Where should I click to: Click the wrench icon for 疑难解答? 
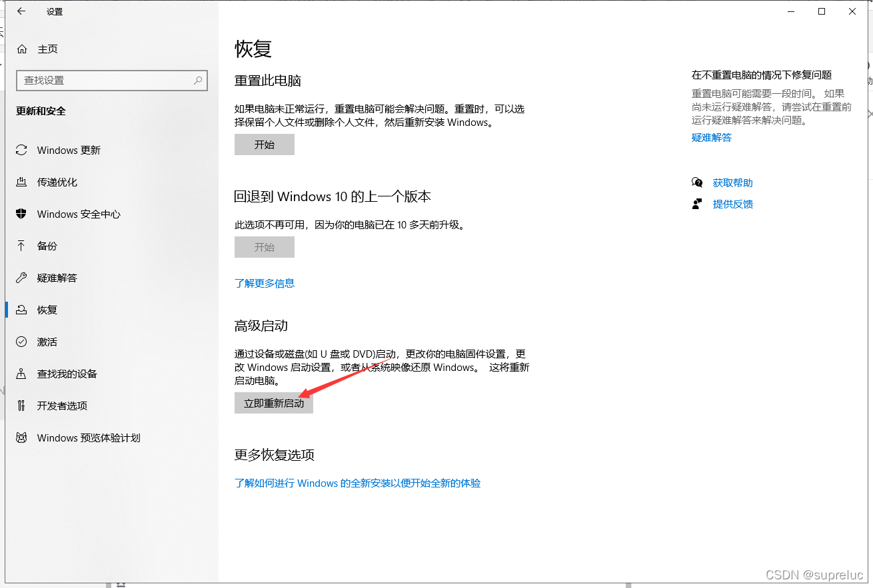pos(22,278)
